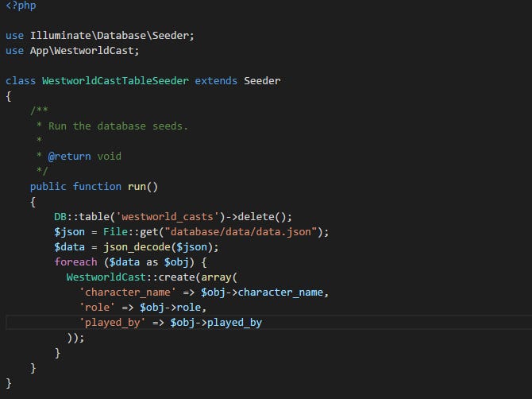
Task: Click the 'Run the database seeds.' comment
Action: (x=118, y=126)
